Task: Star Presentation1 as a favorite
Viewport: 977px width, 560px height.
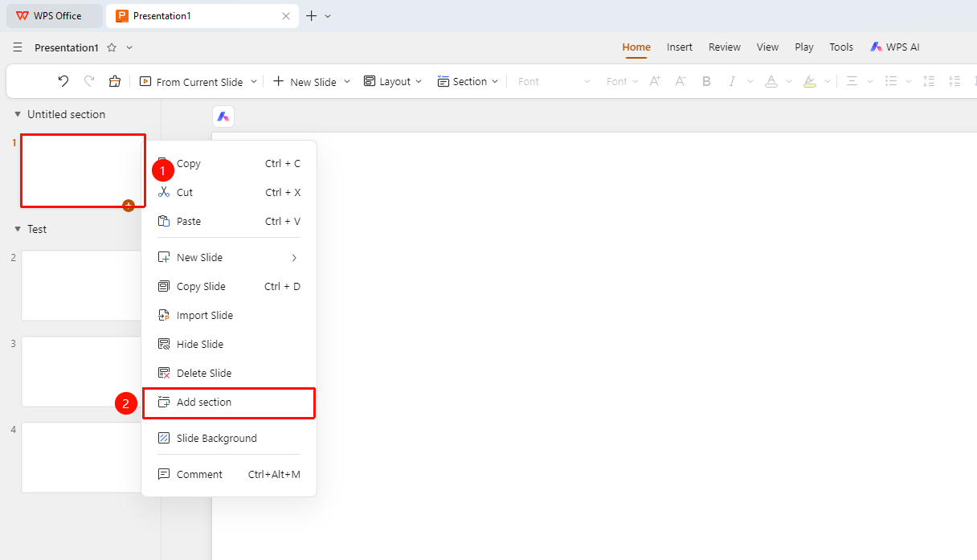Action: 112,47
